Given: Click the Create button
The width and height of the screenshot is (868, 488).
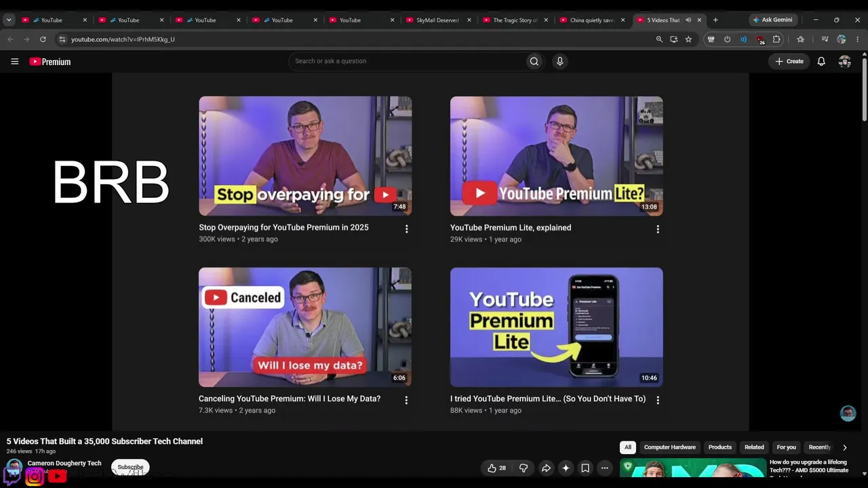Looking at the screenshot, I should point(789,62).
